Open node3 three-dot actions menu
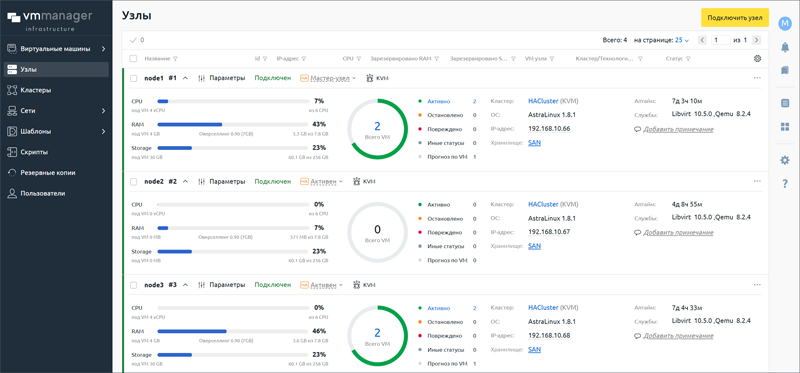The image size is (800, 373). pyautogui.click(x=757, y=284)
